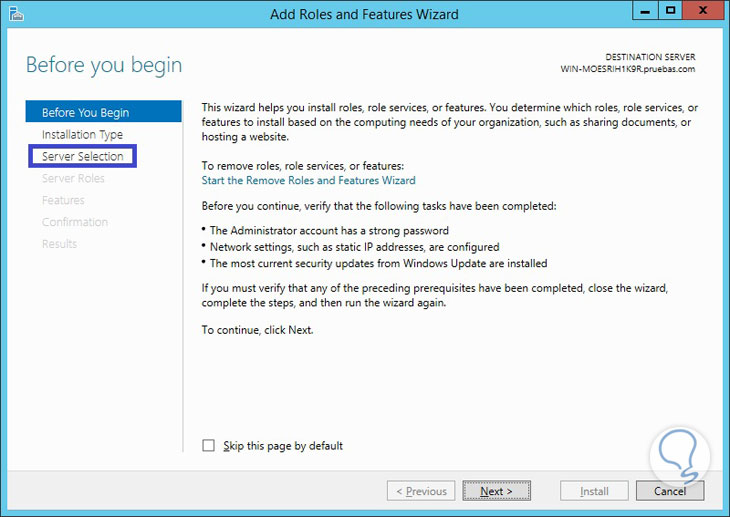Cancel the wizard
Image resolution: width=730 pixels, height=517 pixels.
click(670, 491)
